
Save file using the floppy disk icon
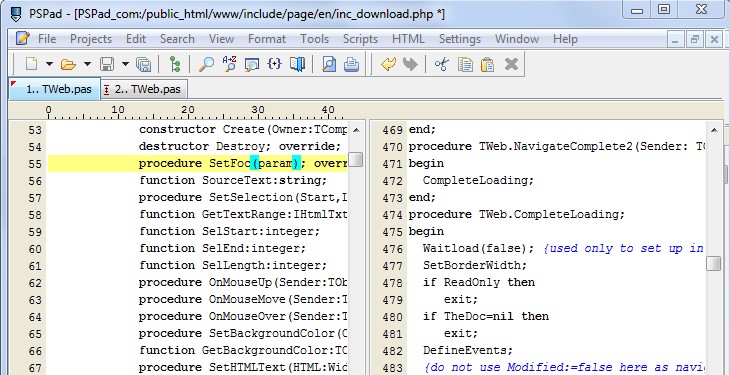point(107,64)
